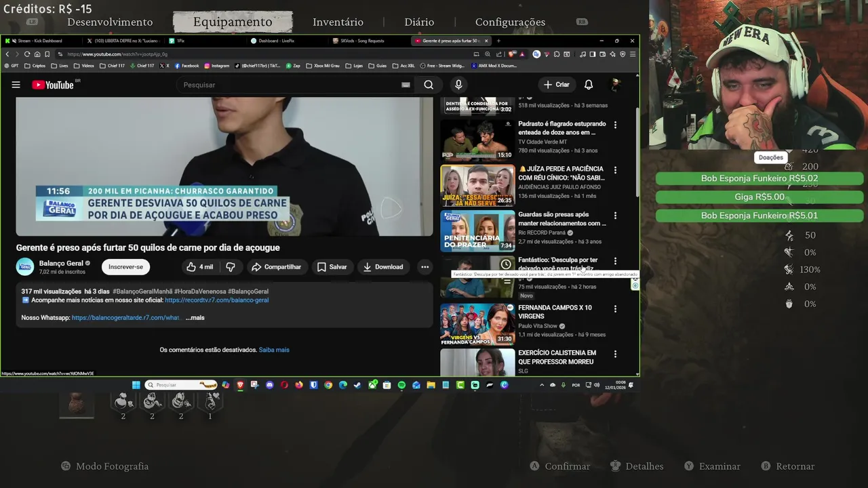Click the Windows taskbar Pesquisar box
The height and width of the screenshot is (488, 868).
(x=182, y=385)
